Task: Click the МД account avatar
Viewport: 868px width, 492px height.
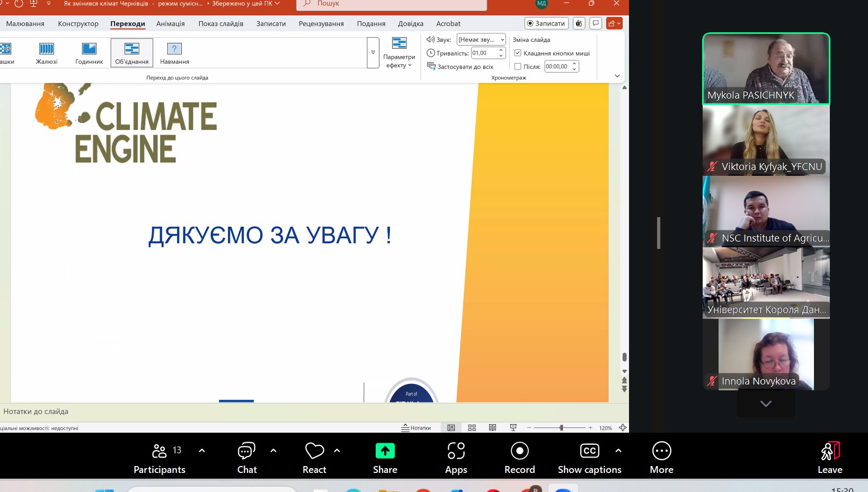Action: (x=542, y=4)
